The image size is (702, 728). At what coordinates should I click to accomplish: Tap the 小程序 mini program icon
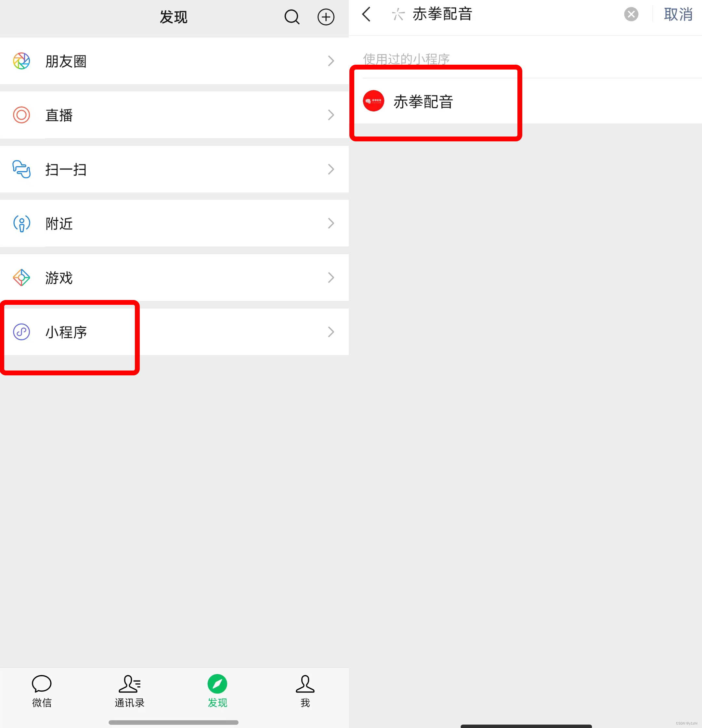(x=21, y=332)
